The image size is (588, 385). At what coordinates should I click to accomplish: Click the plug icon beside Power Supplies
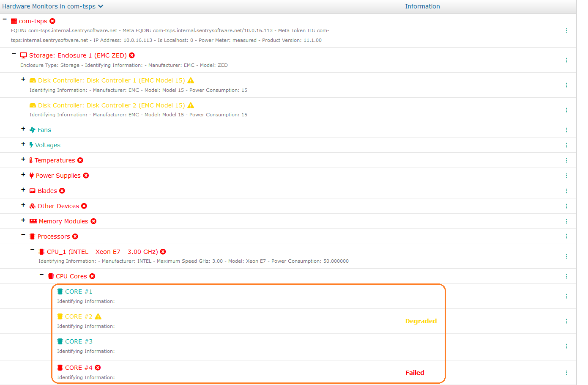32,176
